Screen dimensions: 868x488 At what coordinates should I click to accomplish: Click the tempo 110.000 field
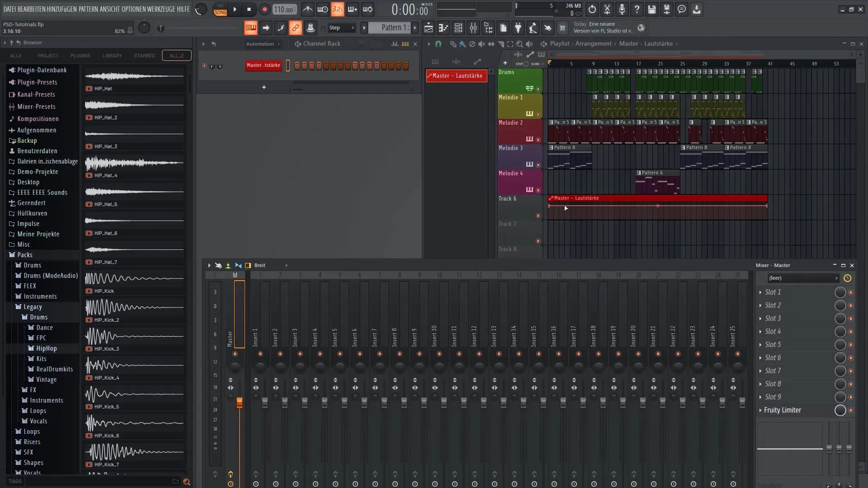(285, 9)
